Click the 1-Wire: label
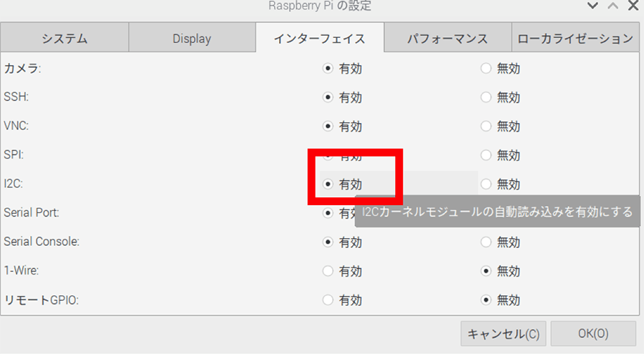 21,271
